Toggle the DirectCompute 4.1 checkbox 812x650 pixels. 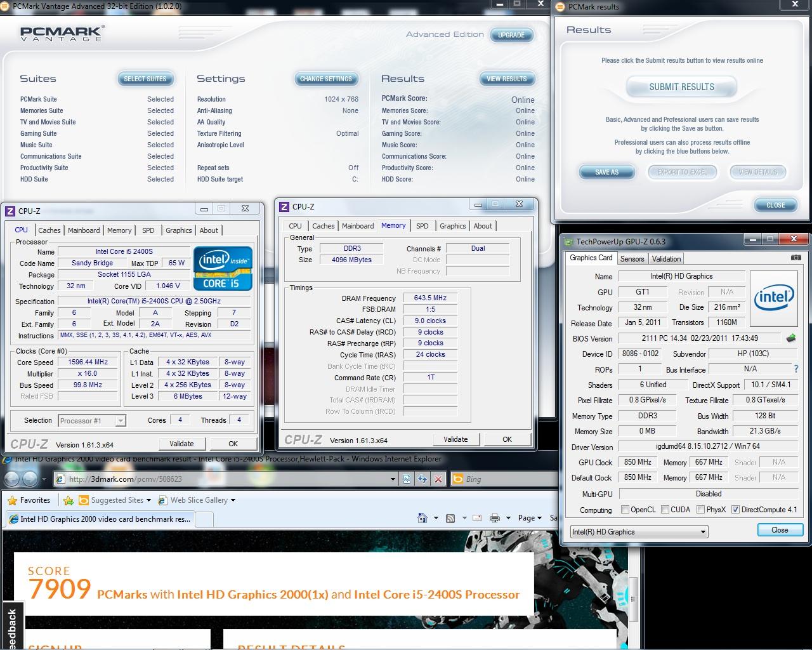[x=735, y=509]
